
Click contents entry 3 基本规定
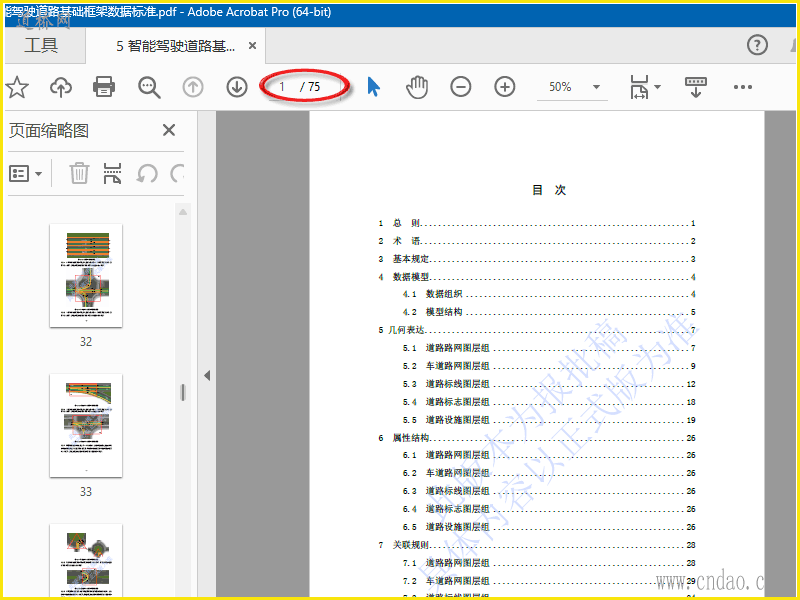tap(537, 259)
